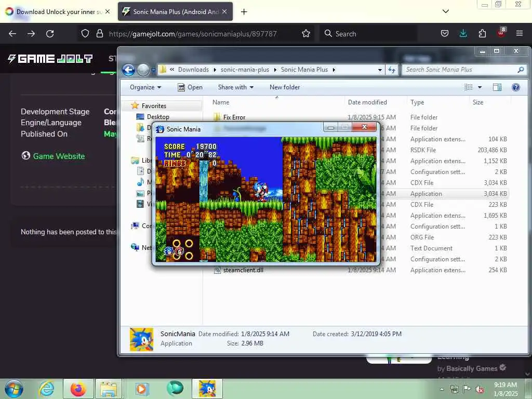Sort files by Date modified column
The height and width of the screenshot is (399, 532).
point(376,102)
